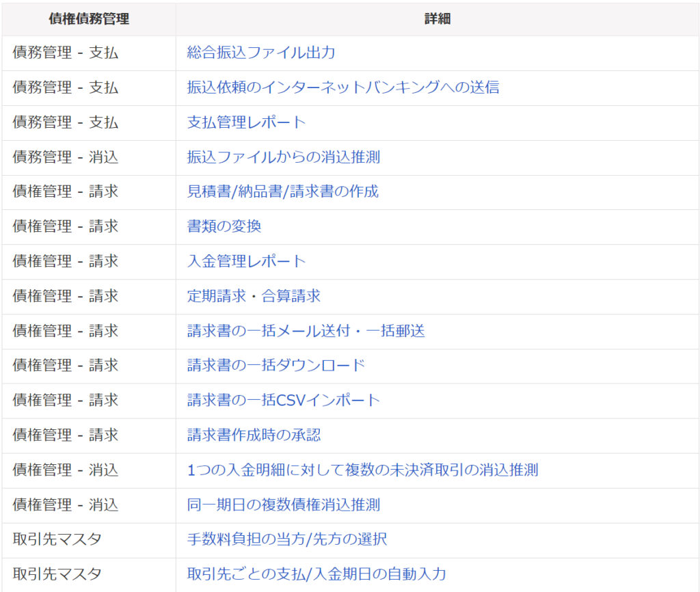Select 債権管理 - 請求 cell beside 見積書/納品書/請求書の作成
The width and height of the screenshot is (700, 592).
pyautogui.click(x=89, y=191)
